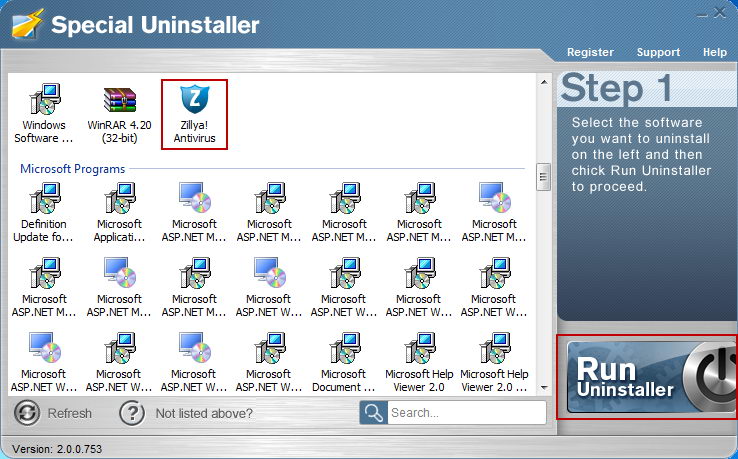The width and height of the screenshot is (738, 459).
Task: Click the Version: 2.0.0.753 status text
Action: coord(57,449)
